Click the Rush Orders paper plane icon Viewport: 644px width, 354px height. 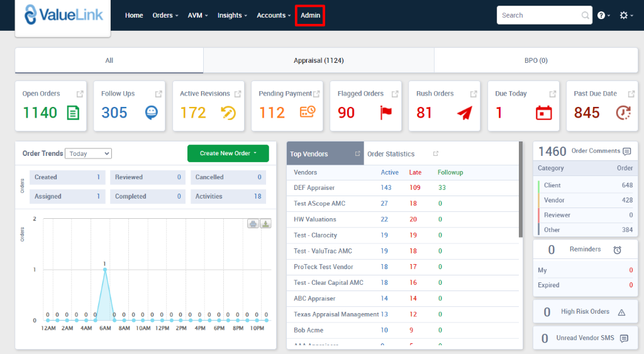point(465,113)
